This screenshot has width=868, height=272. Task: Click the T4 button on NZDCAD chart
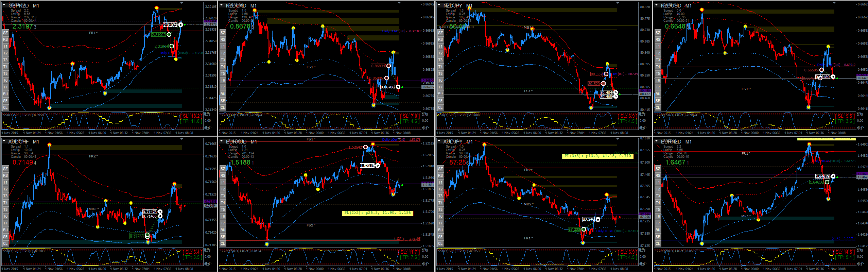click(x=223, y=67)
